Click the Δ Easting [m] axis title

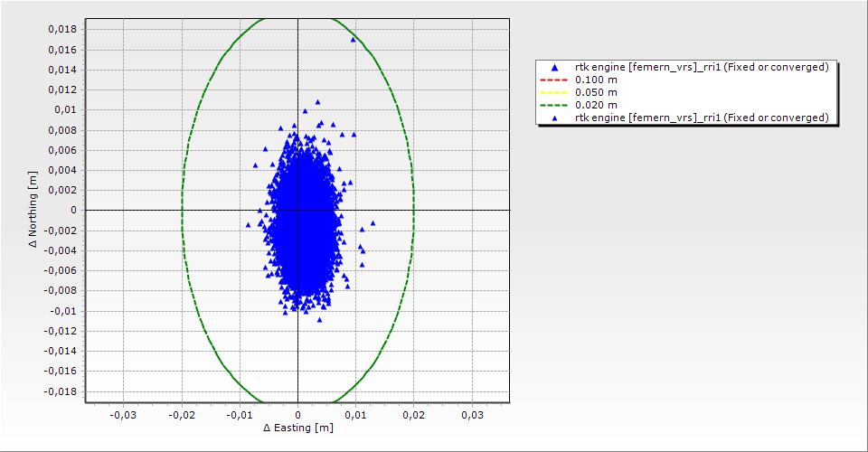coord(297,428)
